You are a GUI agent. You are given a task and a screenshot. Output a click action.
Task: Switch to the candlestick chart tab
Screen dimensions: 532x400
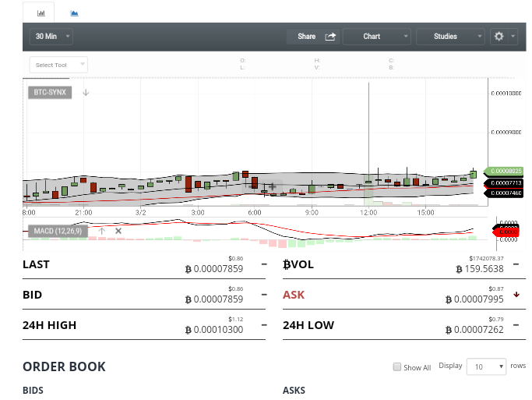click(41, 13)
